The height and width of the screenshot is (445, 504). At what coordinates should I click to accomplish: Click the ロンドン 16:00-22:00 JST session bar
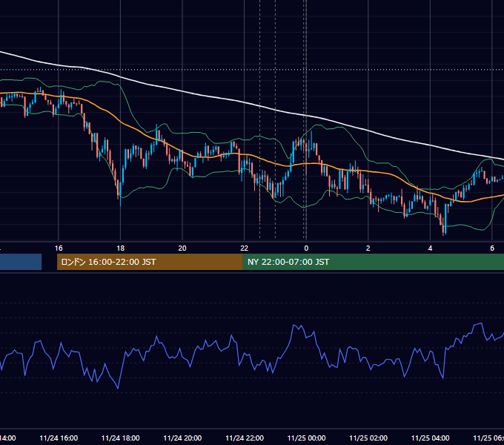coord(150,262)
